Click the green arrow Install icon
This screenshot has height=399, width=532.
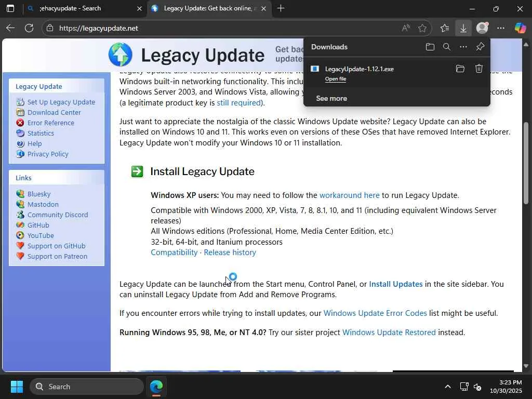(x=137, y=171)
